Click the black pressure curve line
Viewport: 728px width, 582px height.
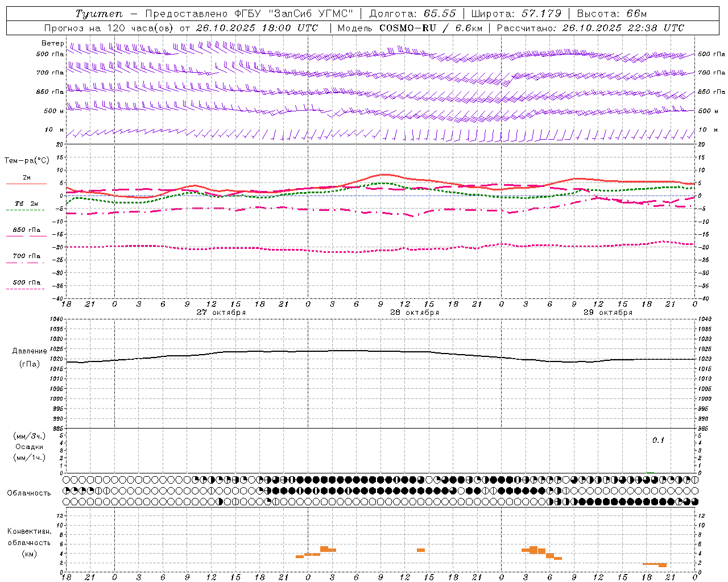(x=380, y=351)
